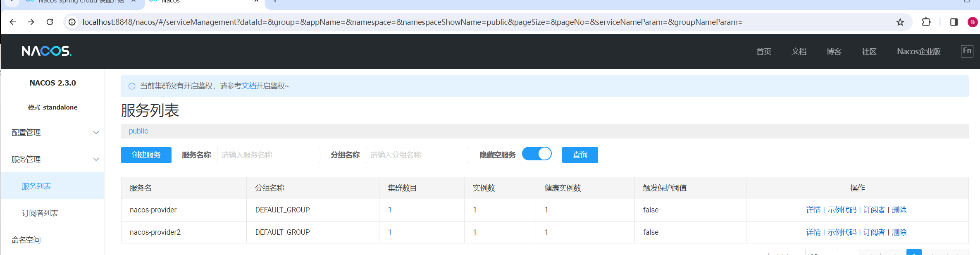980x255 pixels.
Task: Open Nacos企业版 in the top navigation
Action: pyautogui.click(x=919, y=51)
